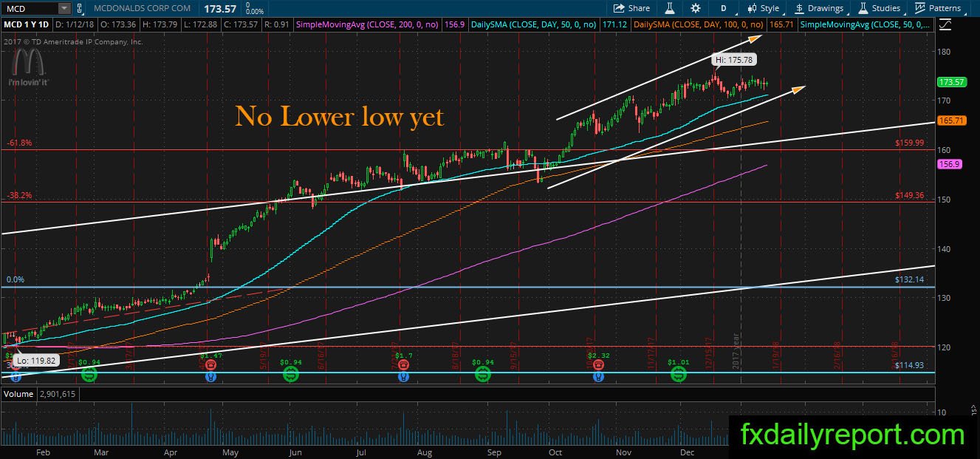The height and width of the screenshot is (459, 980).
Task: Click the $0.94 dividend icon near September
Action: click(482, 375)
